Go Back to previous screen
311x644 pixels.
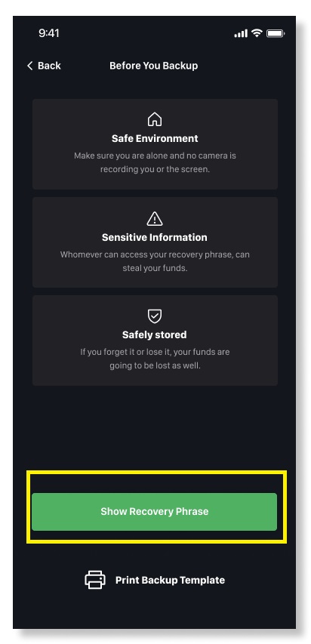click(x=44, y=66)
